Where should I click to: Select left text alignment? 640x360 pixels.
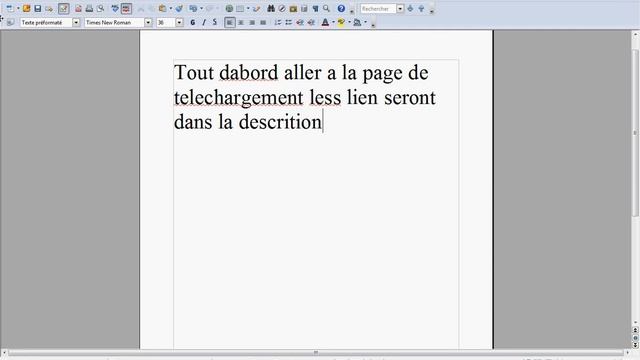230,22
